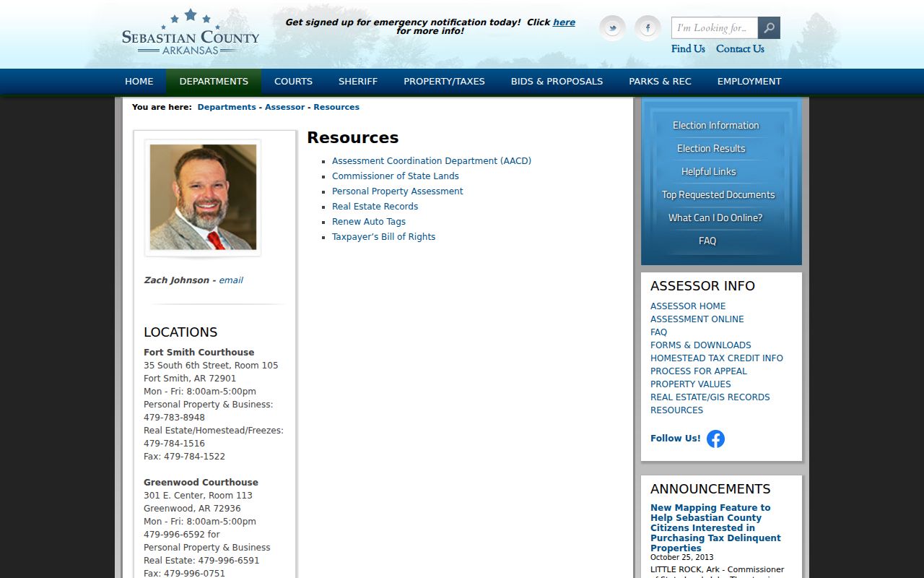Open the New Mapping Feature announcement

click(715, 528)
